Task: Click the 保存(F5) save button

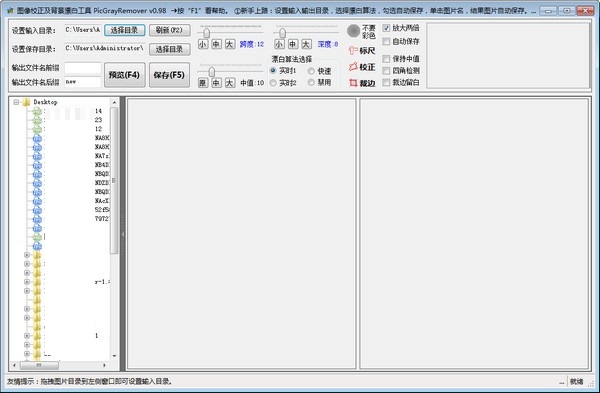Action: coord(169,75)
